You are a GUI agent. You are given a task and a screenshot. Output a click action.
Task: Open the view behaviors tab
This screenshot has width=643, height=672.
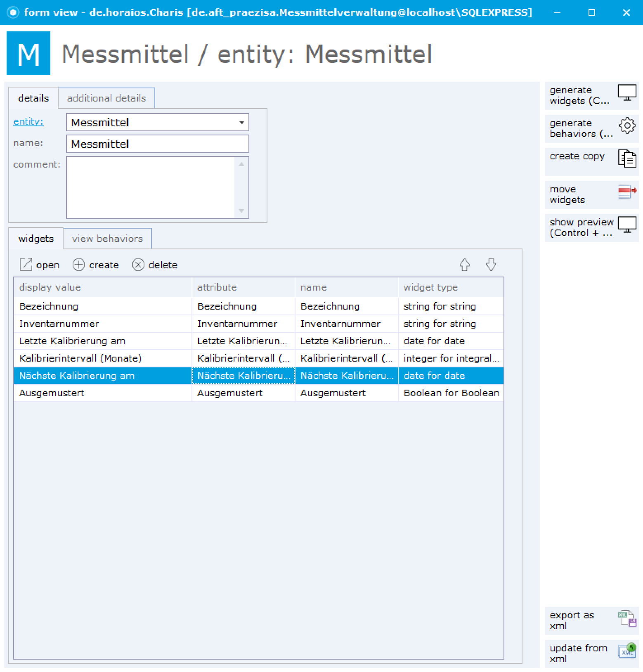[107, 239]
